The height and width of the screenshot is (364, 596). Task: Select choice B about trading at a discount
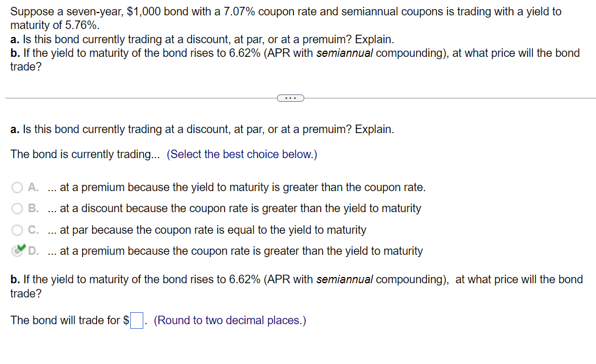[x=16, y=208]
